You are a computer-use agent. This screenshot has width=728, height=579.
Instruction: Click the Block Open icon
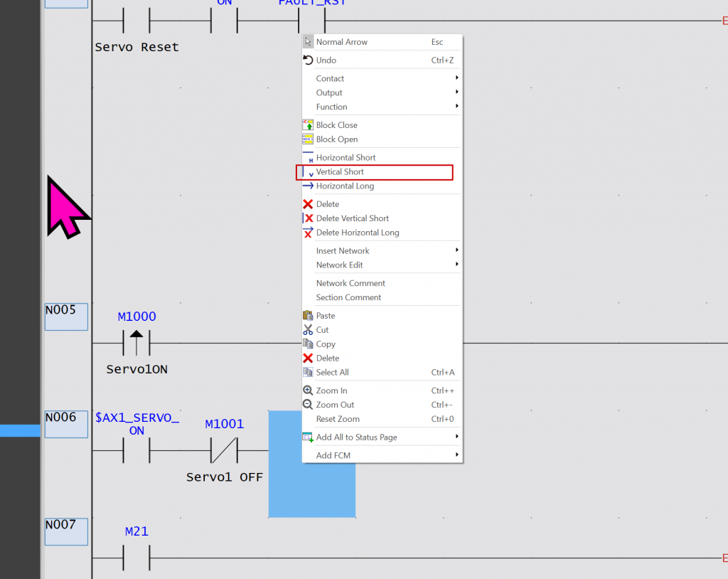(x=308, y=139)
